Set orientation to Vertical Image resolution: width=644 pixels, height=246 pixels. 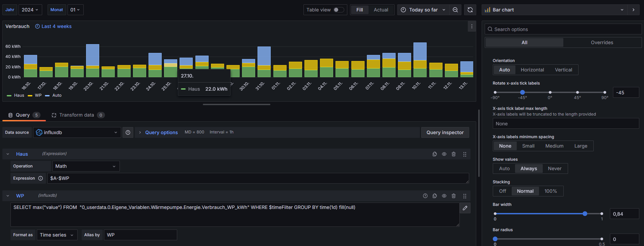(x=563, y=70)
